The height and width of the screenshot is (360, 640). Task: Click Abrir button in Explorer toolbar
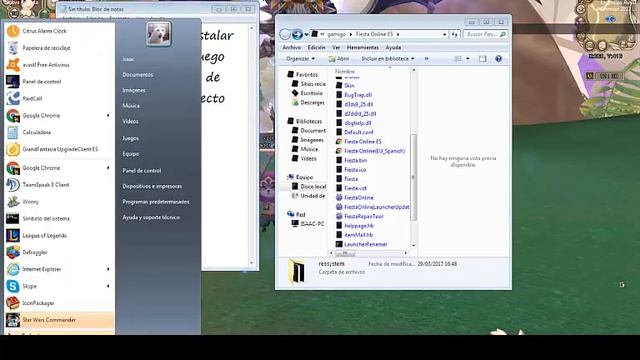coord(339,59)
